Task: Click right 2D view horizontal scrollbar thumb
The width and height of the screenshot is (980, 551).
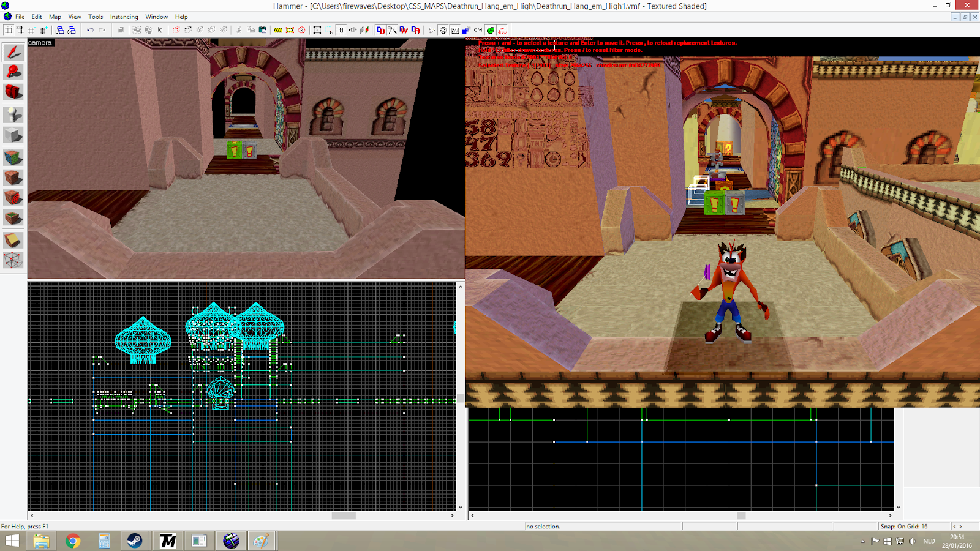Action: [741, 515]
